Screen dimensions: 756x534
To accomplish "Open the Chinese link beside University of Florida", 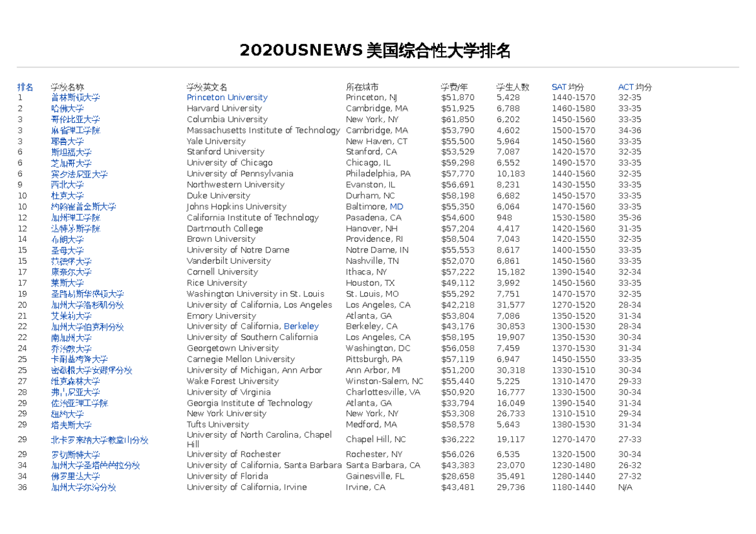I will click(75, 477).
